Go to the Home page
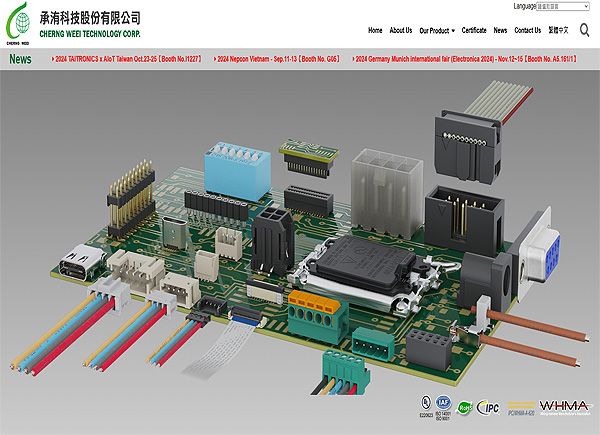The image size is (600, 435). tap(375, 31)
